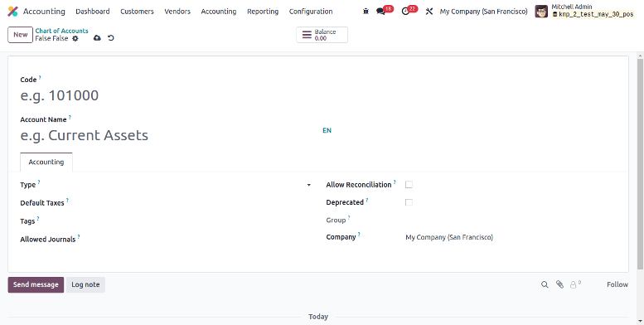Go back to Chart of Accounts breadcrumb
This screenshot has height=325, width=644.
pyautogui.click(x=61, y=31)
